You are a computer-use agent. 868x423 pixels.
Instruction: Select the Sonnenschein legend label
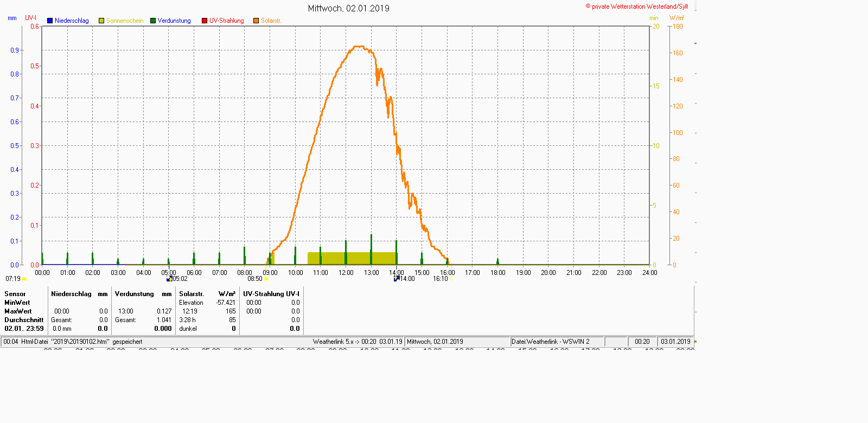pyautogui.click(x=125, y=21)
